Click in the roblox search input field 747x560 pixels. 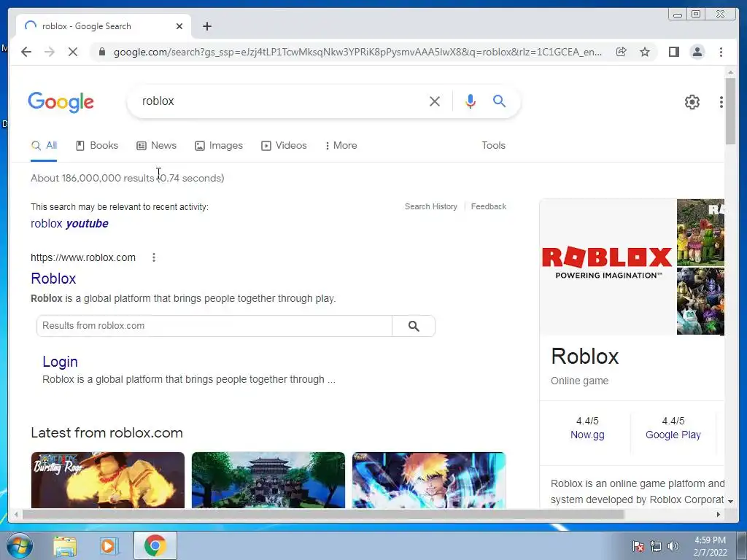click(281, 101)
